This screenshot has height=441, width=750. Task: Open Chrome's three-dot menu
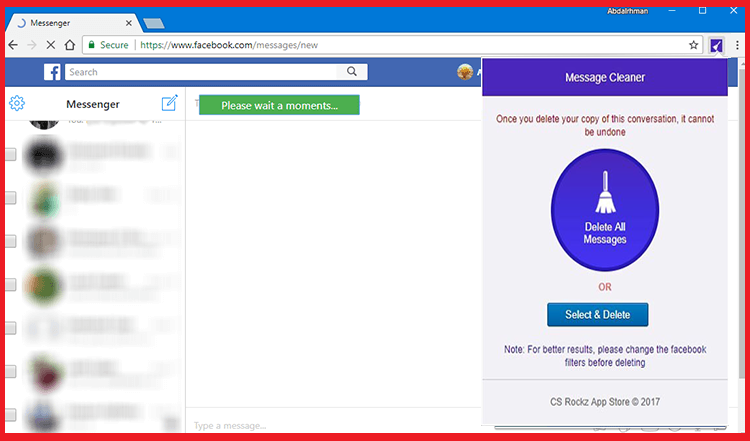click(737, 45)
